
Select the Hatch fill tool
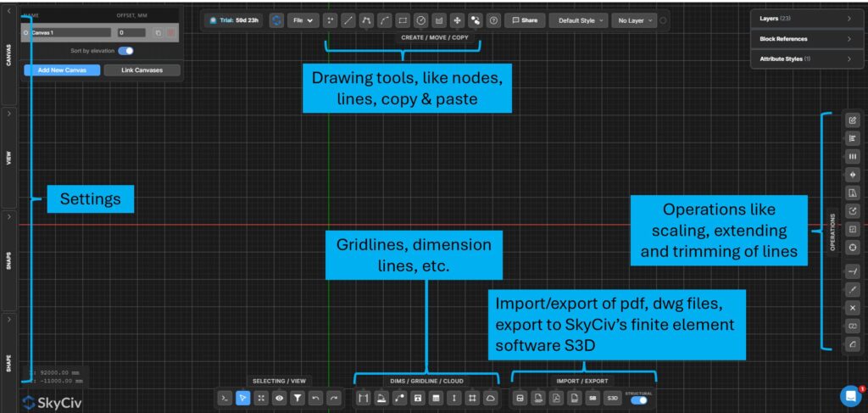pyautogui.click(x=440, y=20)
